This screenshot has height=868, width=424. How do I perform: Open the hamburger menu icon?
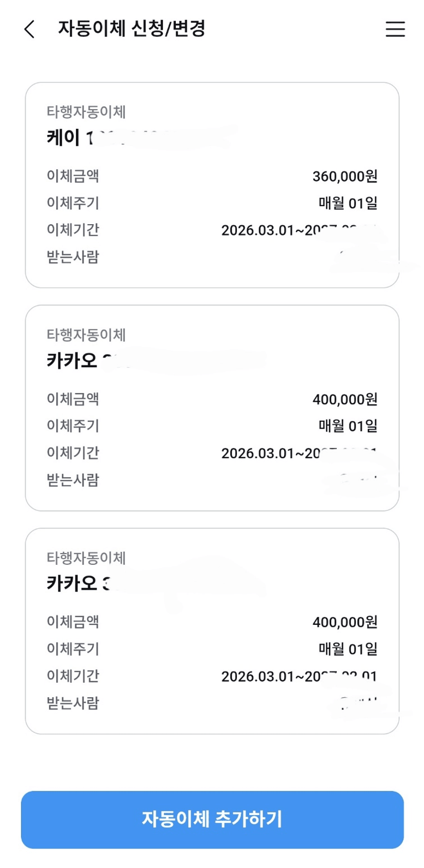(395, 29)
